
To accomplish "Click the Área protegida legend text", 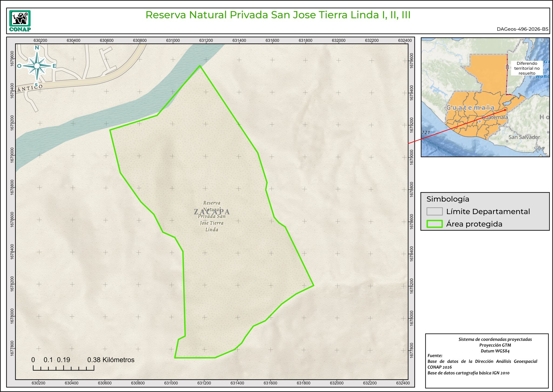I will 474,224.
